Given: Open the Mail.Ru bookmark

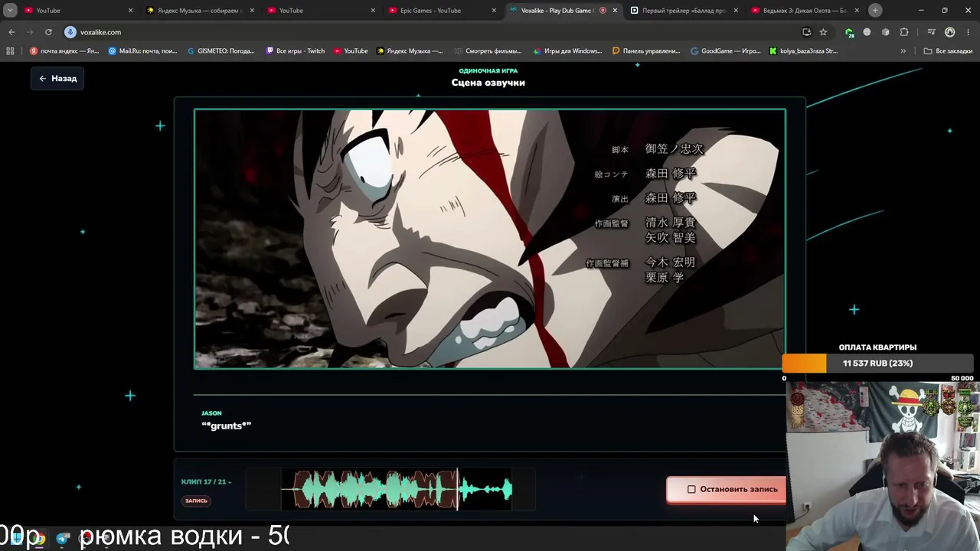Looking at the screenshot, I should click(x=142, y=51).
